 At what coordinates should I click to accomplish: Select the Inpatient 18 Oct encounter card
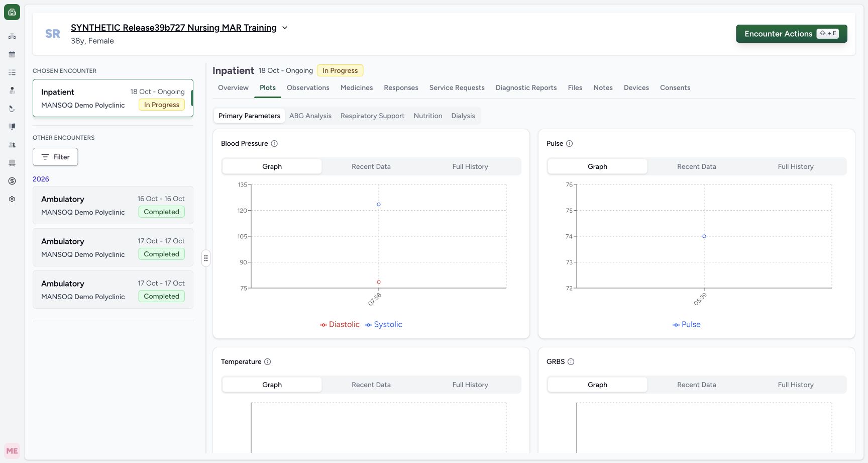113,98
